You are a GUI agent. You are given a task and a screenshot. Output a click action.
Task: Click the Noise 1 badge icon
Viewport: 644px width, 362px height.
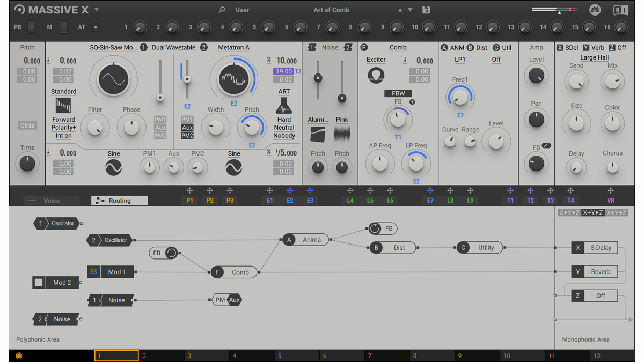click(312, 48)
